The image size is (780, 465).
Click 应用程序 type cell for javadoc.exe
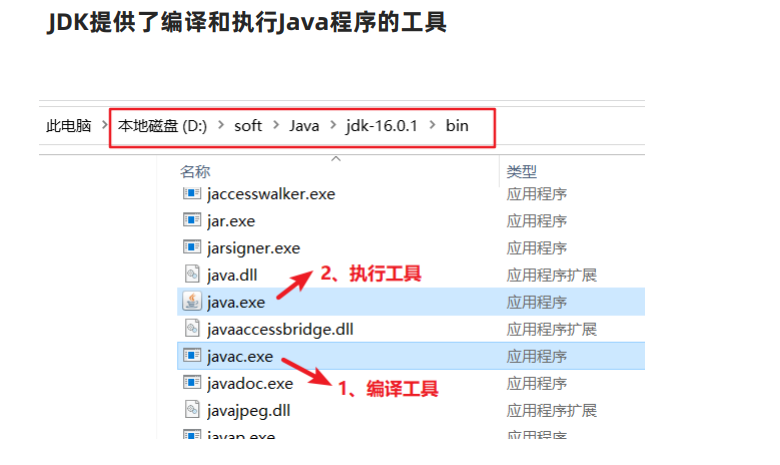(536, 383)
